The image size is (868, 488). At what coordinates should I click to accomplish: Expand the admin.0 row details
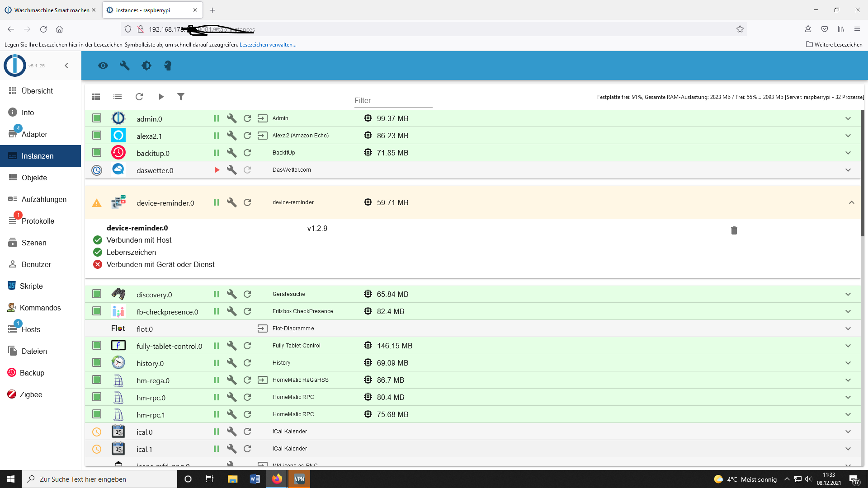(x=848, y=118)
